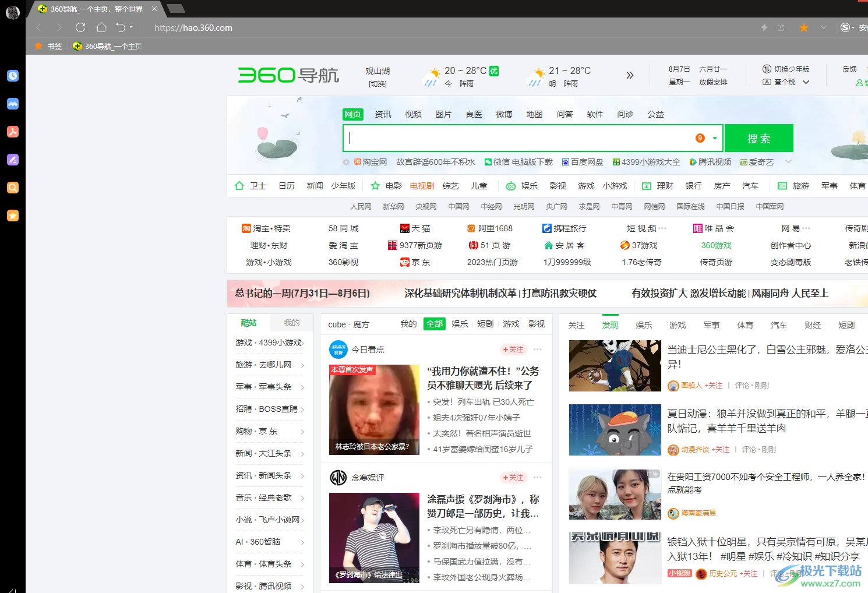The height and width of the screenshot is (593, 868).
Task: Switch to 关注 tab in news feed
Action: click(576, 325)
